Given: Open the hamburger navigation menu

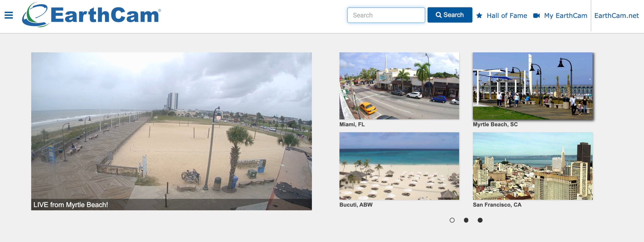Looking at the screenshot, I should (9, 15).
